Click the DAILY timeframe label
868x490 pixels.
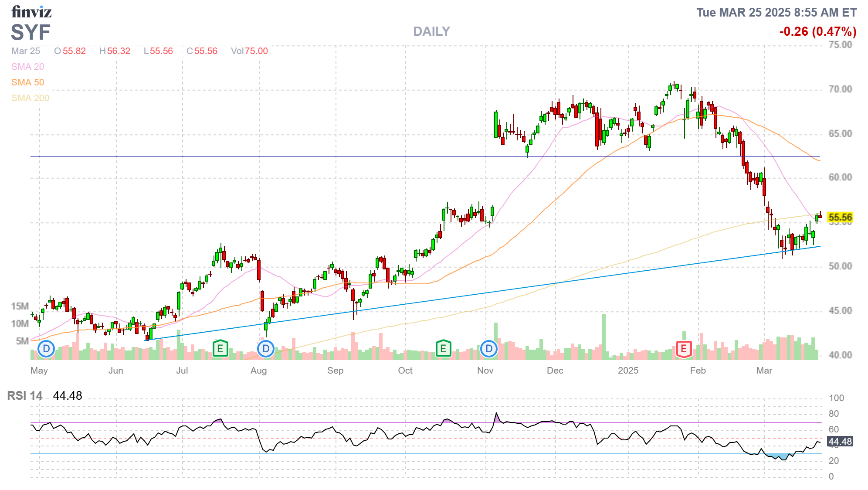[x=431, y=31]
